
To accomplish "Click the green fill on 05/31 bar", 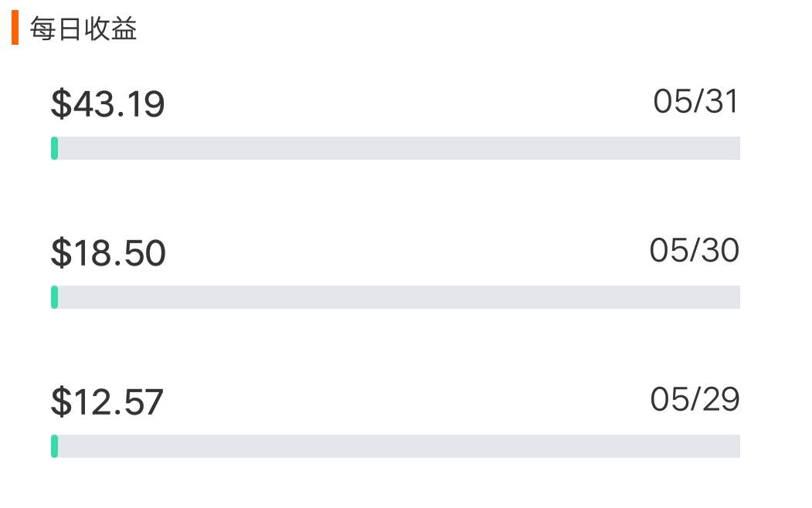I will click(x=54, y=148).
